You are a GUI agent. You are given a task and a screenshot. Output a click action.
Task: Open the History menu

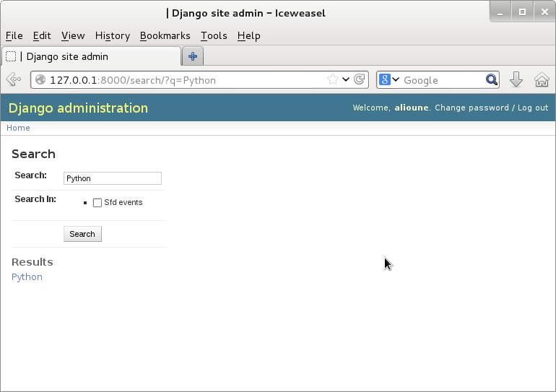tap(113, 36)
